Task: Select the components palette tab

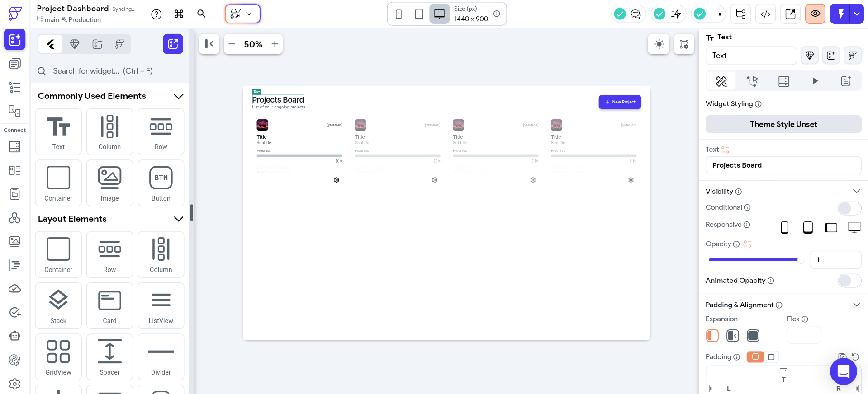Action: click(97, 44)
